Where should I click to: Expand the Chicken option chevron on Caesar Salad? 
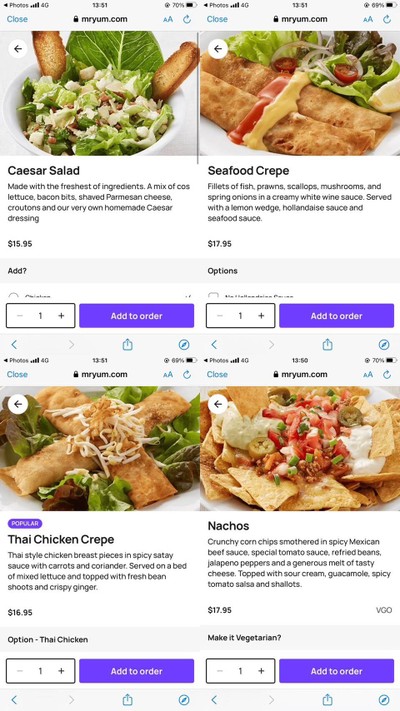pyautogui.click(x=188, y=297)
